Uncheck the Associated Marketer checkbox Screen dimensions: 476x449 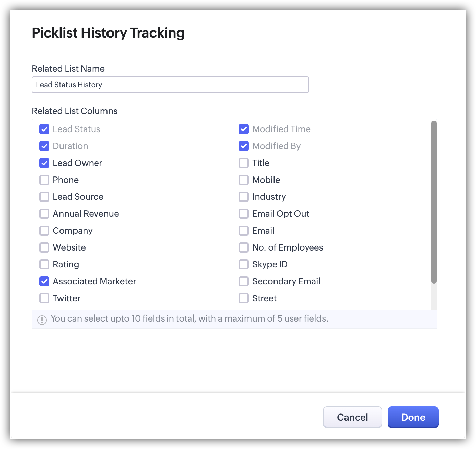44,281
